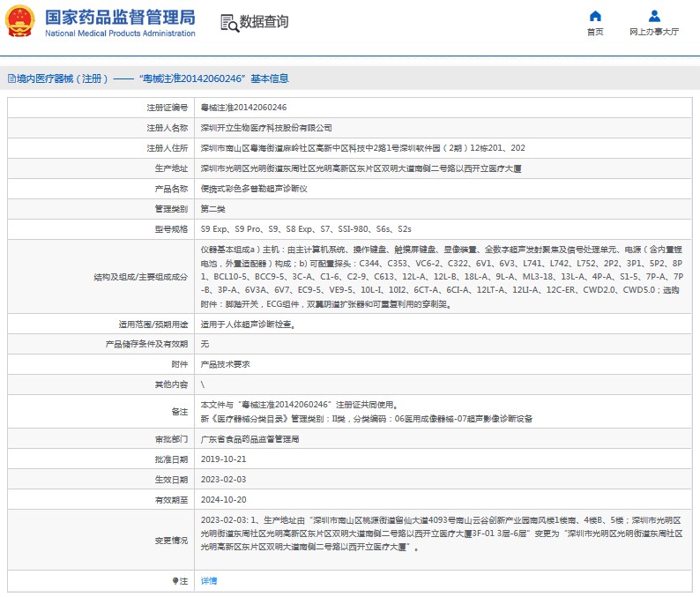Image resolution: width=700 pixels, height=597 pixels.
Task: Click remark line 新《医疗器械分类目录》
Action: pos(366,419)
